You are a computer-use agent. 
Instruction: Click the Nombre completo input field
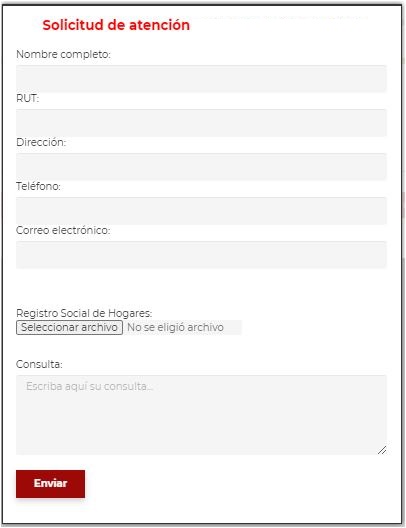201,79
